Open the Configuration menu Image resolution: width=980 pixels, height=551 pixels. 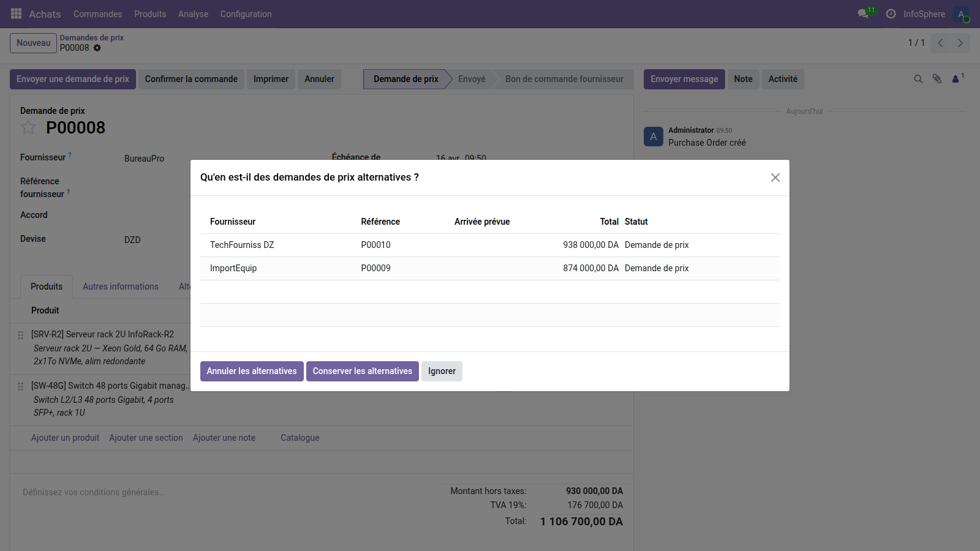tap(246, 14)
